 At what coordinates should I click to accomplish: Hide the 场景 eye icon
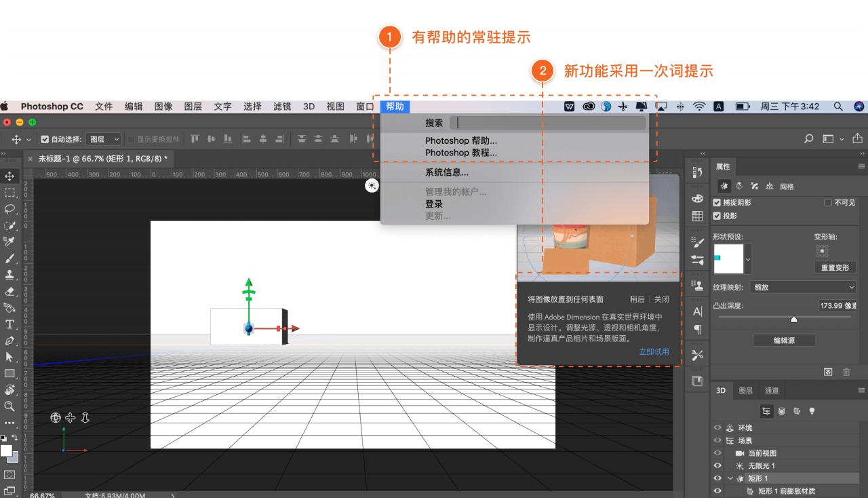coord(717,440)
